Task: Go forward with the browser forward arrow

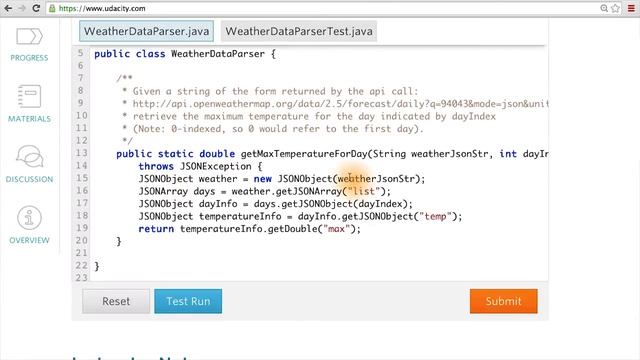Action: [x=22, y=8]
